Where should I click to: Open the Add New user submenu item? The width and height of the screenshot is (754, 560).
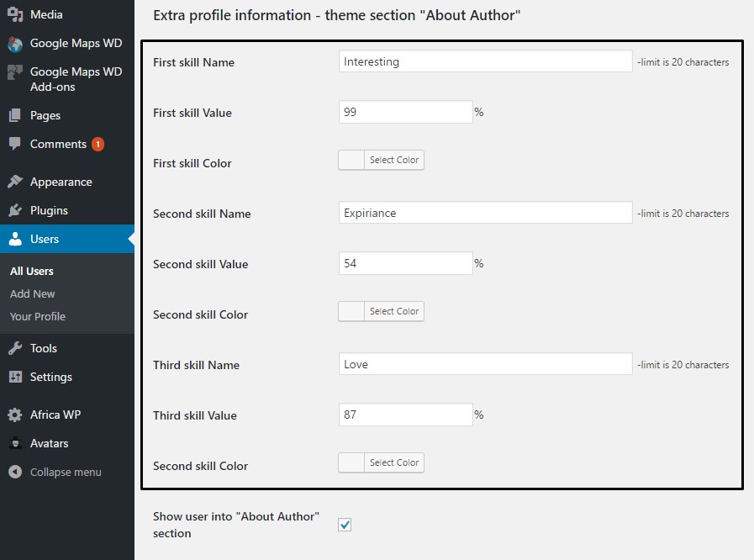pos(33,294)
